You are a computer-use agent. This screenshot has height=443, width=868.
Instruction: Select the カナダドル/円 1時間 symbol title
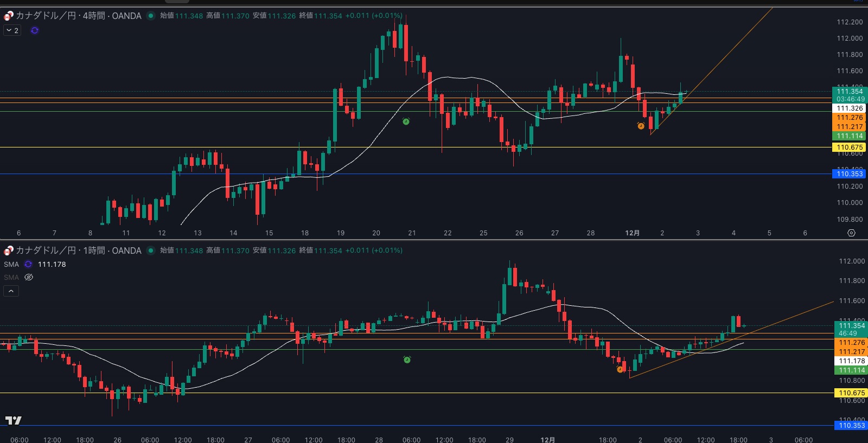78,251
